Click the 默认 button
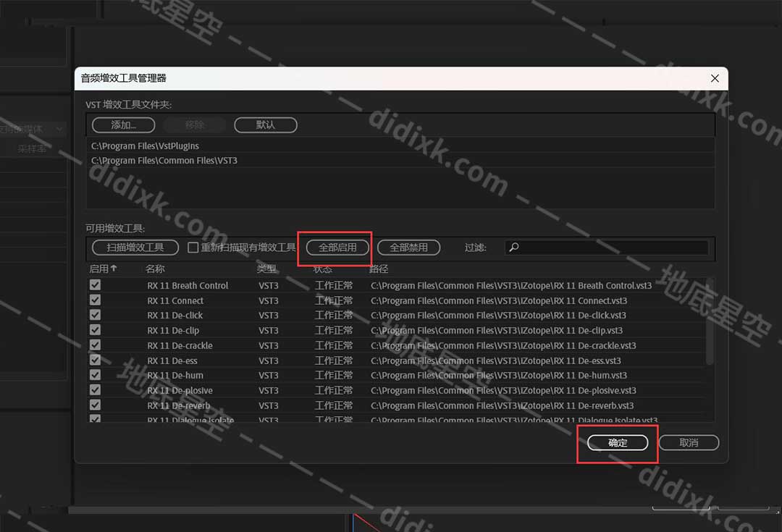The image size is (782, 532). click(265, 124)
